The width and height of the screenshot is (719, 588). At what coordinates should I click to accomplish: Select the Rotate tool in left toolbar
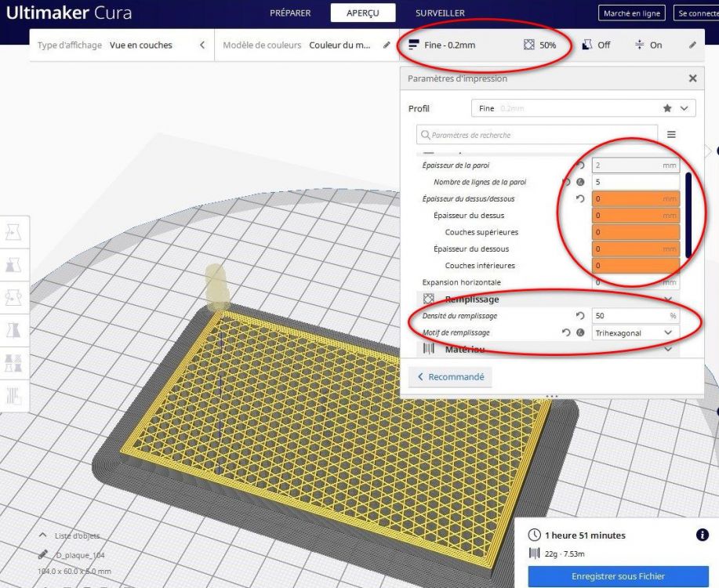[13, 297]
